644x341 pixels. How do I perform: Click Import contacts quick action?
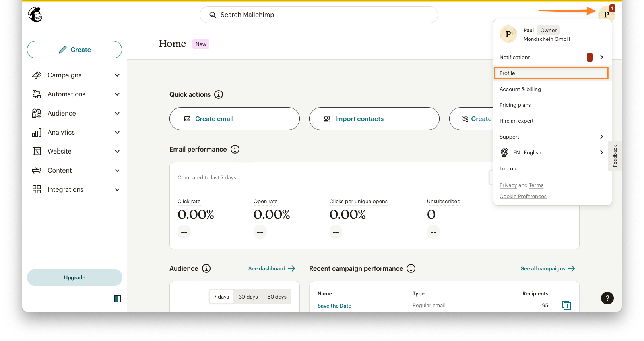click(374, 119)
